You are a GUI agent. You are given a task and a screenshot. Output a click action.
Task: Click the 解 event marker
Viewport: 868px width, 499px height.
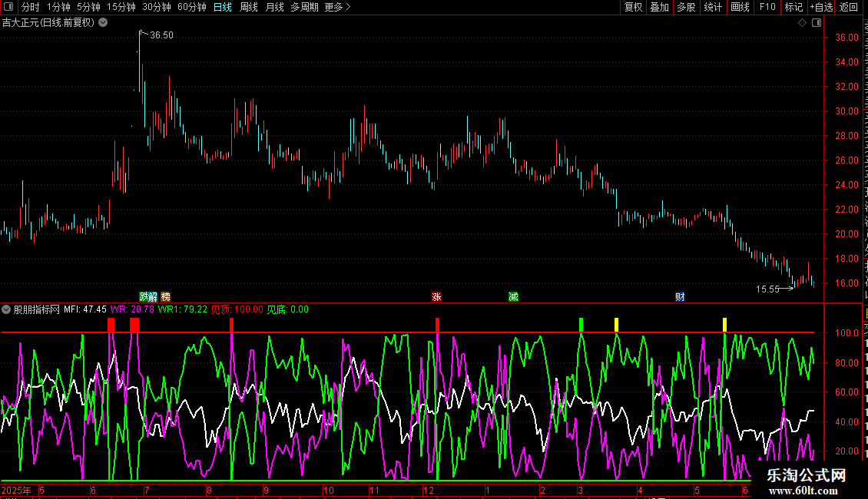pyautogui.click(x=153, y=297)
